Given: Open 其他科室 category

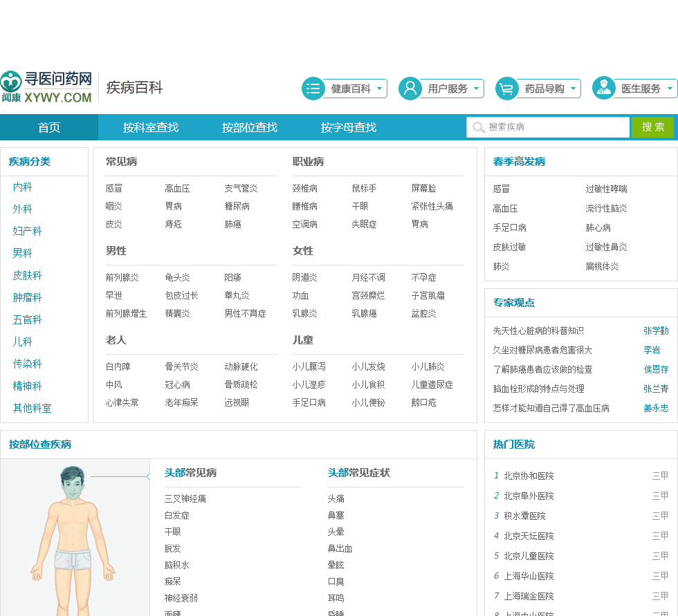Looking at the screenshot, I should coord(32,408).
